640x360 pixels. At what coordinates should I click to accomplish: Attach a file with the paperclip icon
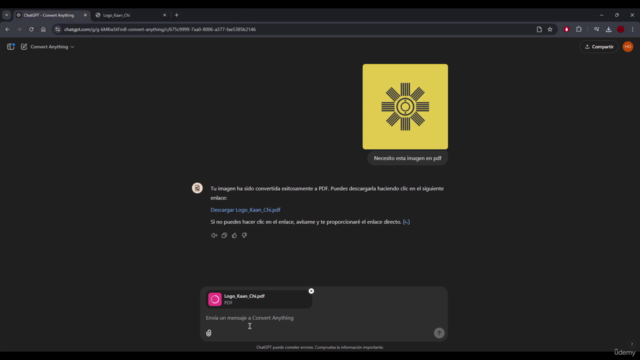point(209,333)
